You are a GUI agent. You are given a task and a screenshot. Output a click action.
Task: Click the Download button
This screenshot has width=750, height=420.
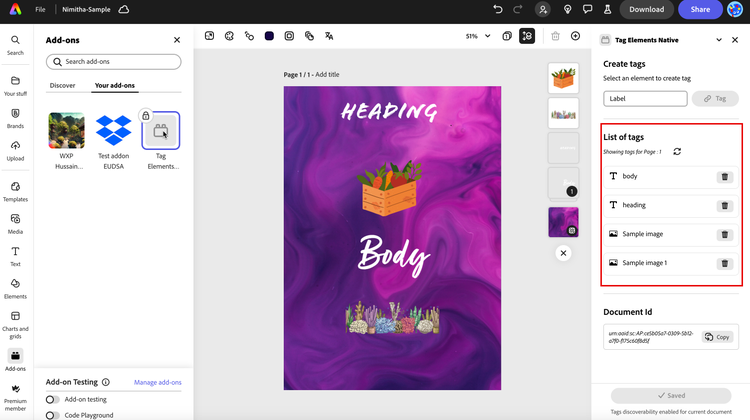coord(647,9)
